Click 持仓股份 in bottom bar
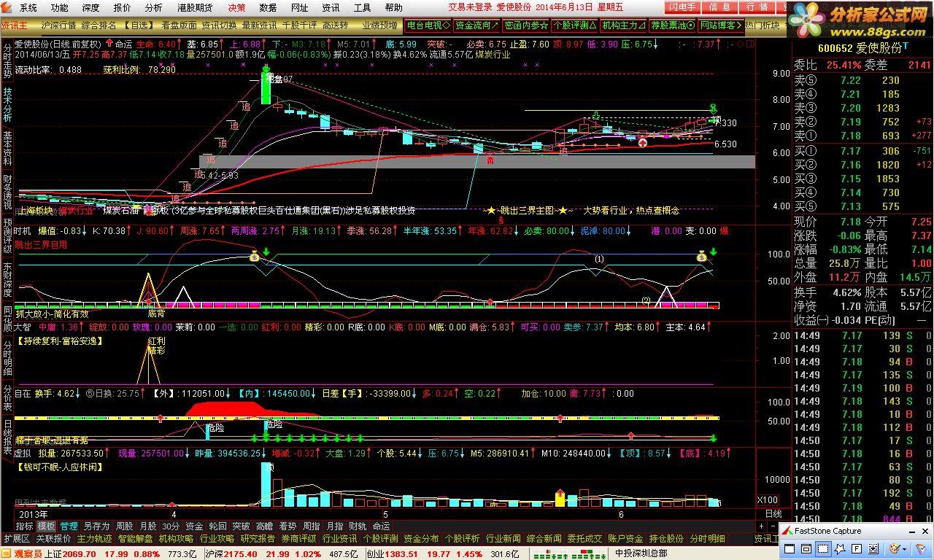Screen dimensions: 934x560 coord(666,538)
